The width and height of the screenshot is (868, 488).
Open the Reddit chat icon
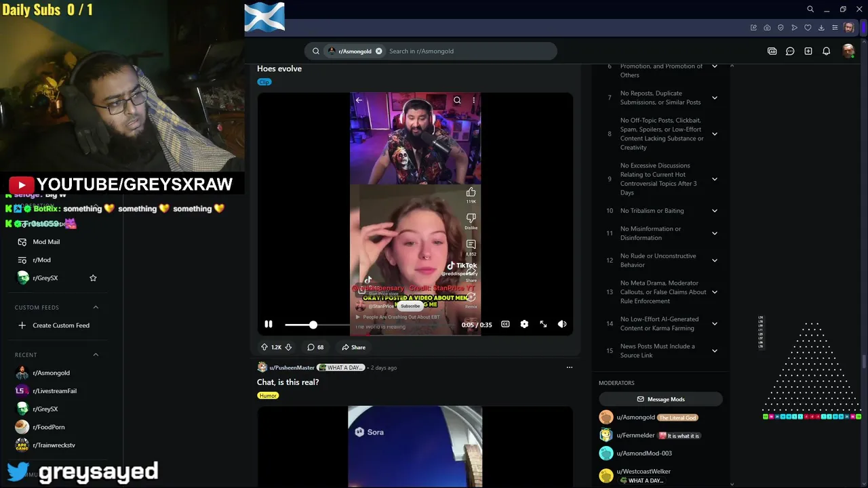790,51
